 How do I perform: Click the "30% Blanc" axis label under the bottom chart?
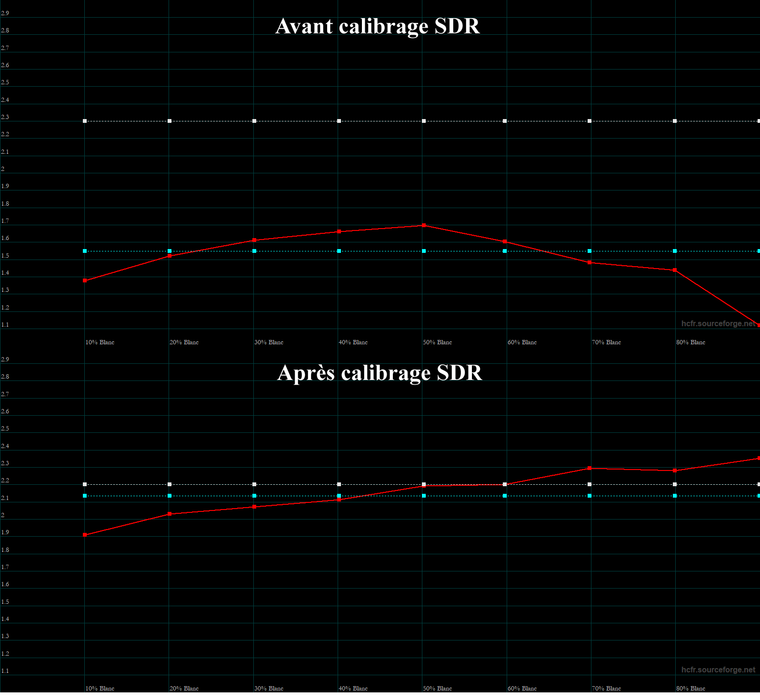click(269, 689)
